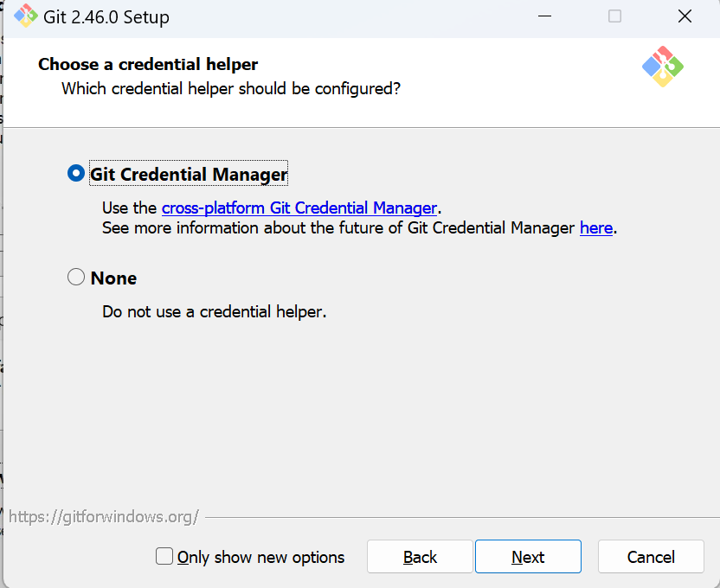
Task: Close the Git 2.46.0 Setup window
Action: [x=685, y=16]
